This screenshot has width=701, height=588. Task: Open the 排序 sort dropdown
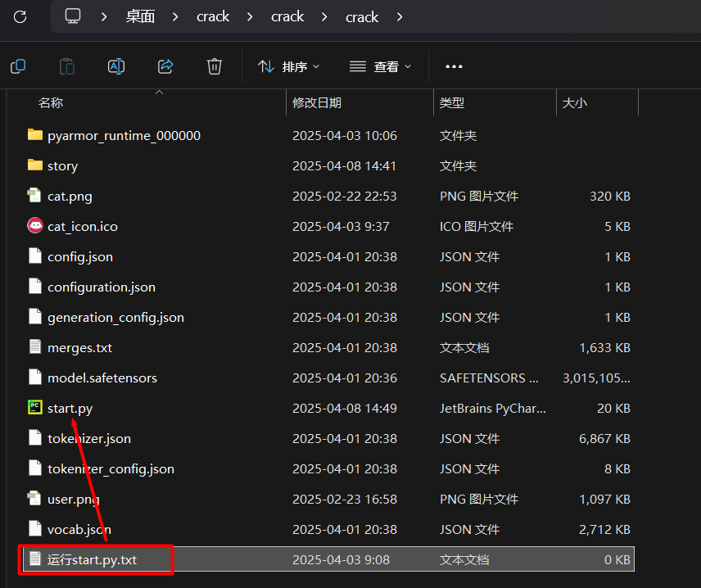[288, 66]
